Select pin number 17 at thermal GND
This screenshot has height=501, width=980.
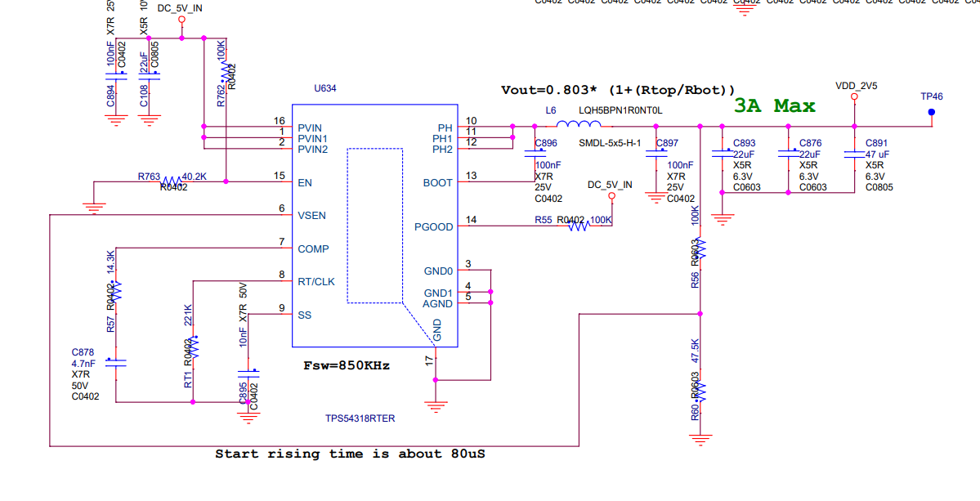click(428, 360)
